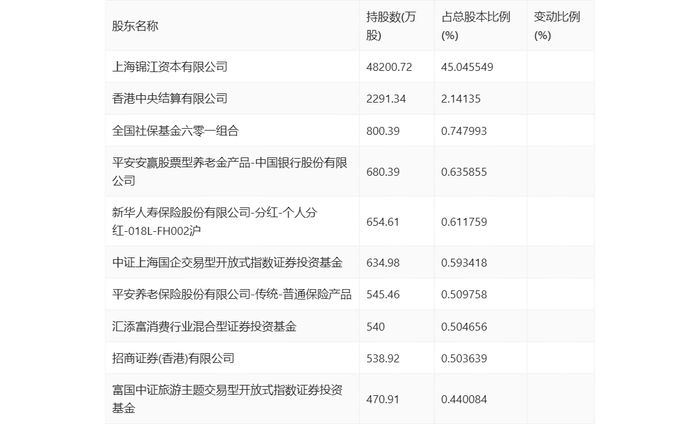Select 新华人寿保险股份有限公司 shareholder name
This screenshot has width=700, height=424.
pos(215,221)
